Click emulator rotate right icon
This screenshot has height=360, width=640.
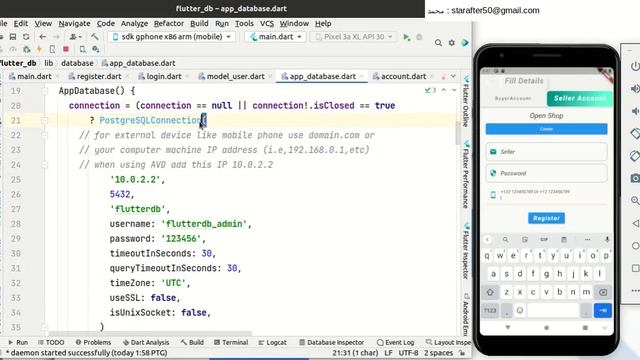click(635, 156)
